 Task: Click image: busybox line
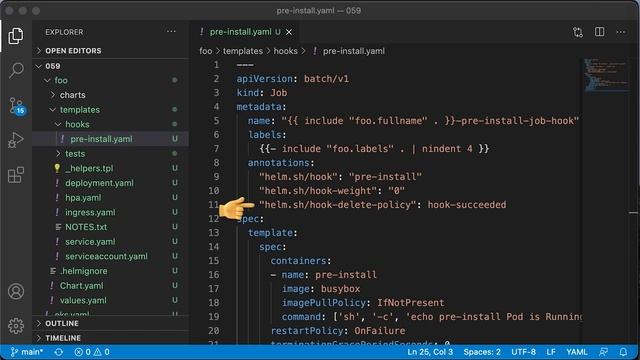321,289
